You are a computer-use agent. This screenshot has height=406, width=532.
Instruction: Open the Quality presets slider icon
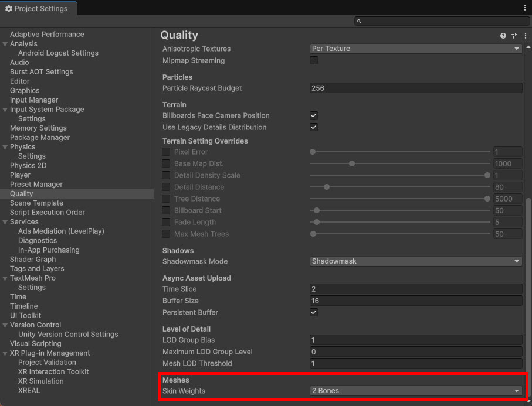[514, 36]
